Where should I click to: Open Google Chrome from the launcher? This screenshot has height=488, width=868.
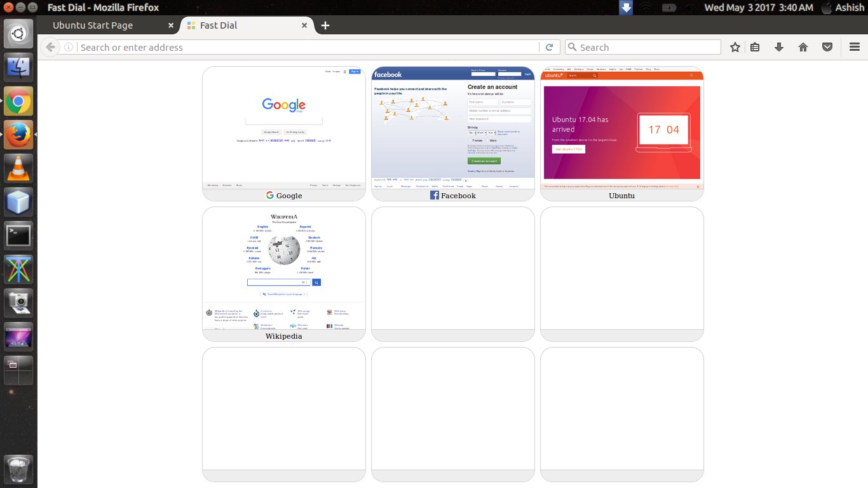[18, 101]
